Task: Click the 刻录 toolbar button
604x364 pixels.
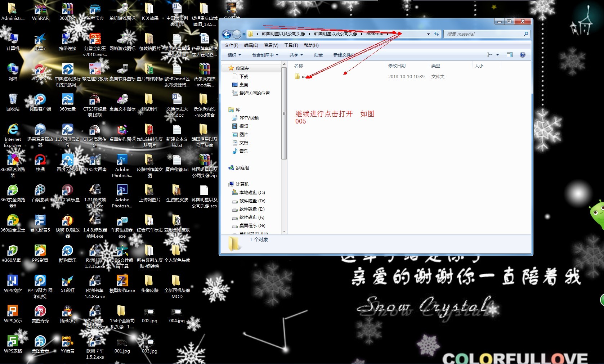Action: point(318,55)
